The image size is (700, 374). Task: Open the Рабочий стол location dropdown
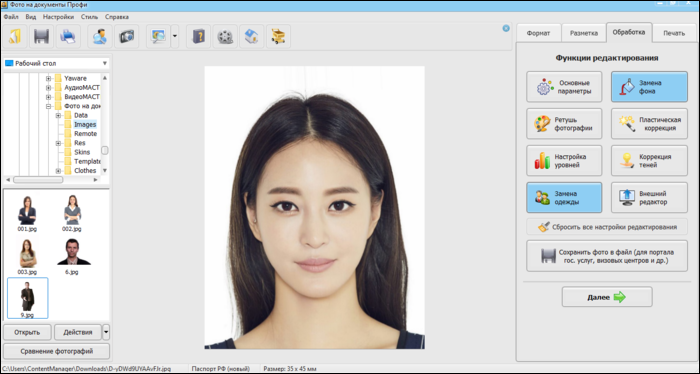click(56, 63)
